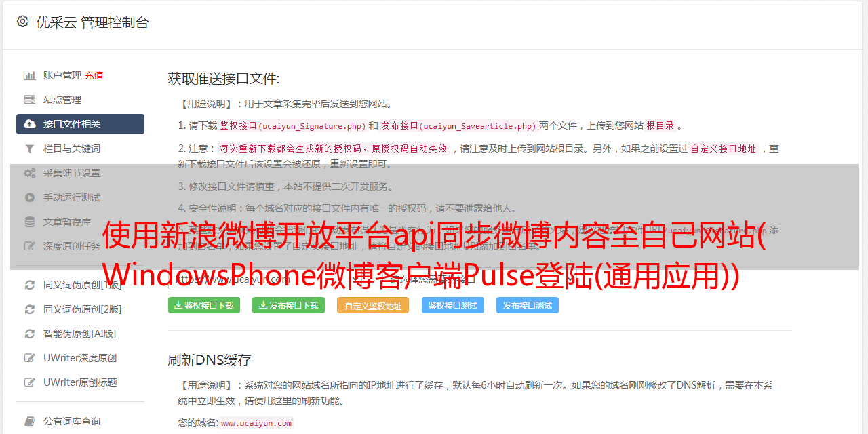Click the cloud upload icon for 接口文件相关
868x434 pixels.
point(30,124)
